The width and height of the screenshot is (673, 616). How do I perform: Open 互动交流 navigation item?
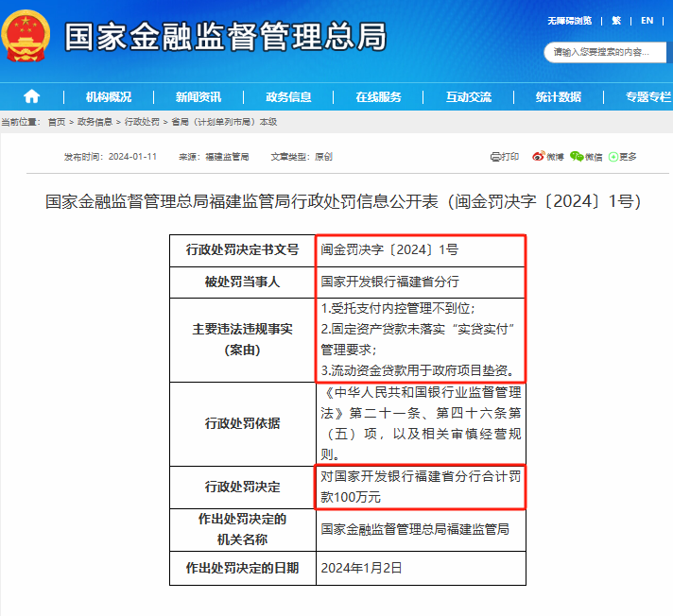point(469,96)
